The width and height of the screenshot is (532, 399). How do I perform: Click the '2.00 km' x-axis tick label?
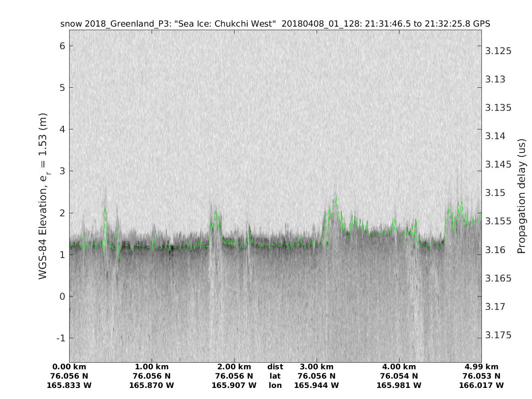click(234, 367)
